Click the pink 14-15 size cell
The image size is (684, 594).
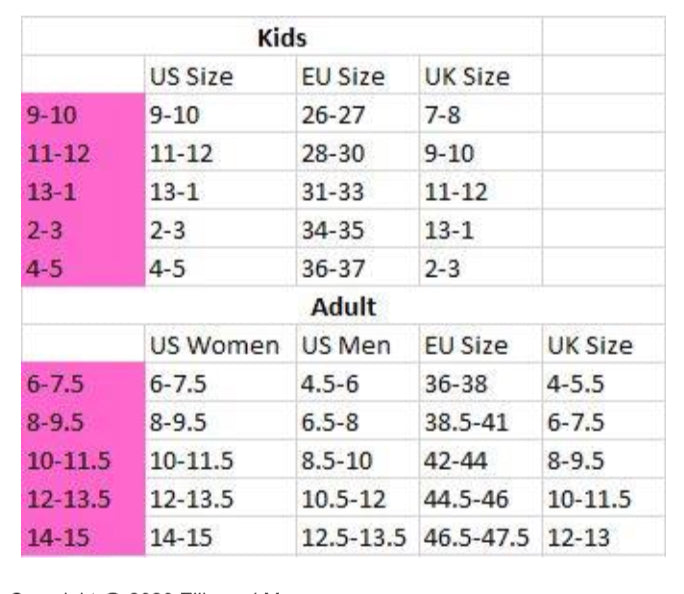[83, 537]
